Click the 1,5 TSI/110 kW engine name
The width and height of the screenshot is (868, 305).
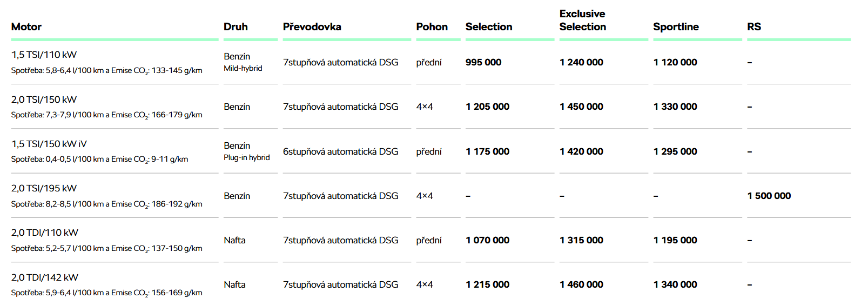click(x=44, y=55)
